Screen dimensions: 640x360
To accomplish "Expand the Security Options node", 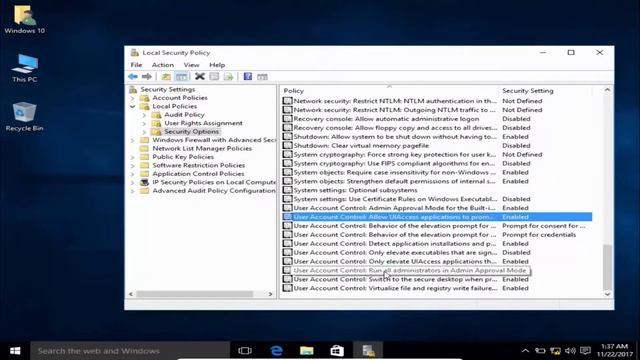I will click(144, 132).
